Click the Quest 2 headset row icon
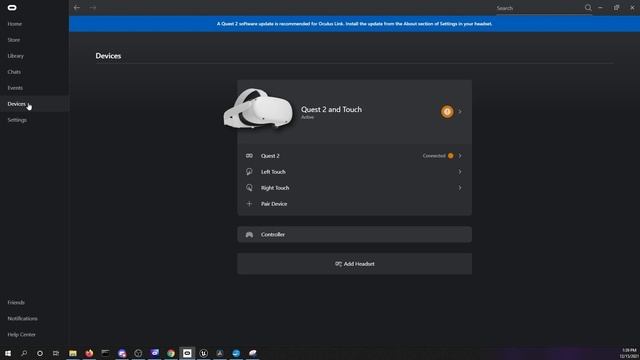 click(x=249, y=156)
